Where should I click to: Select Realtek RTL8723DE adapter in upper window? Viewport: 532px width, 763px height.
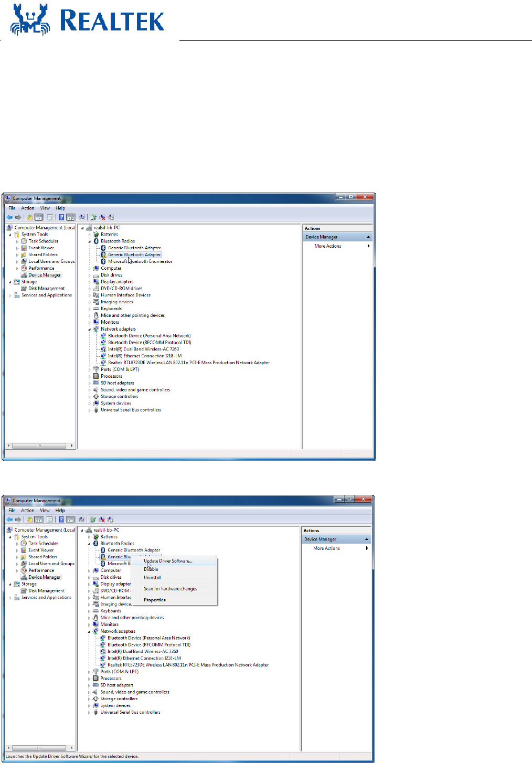(x=189, y=363)
